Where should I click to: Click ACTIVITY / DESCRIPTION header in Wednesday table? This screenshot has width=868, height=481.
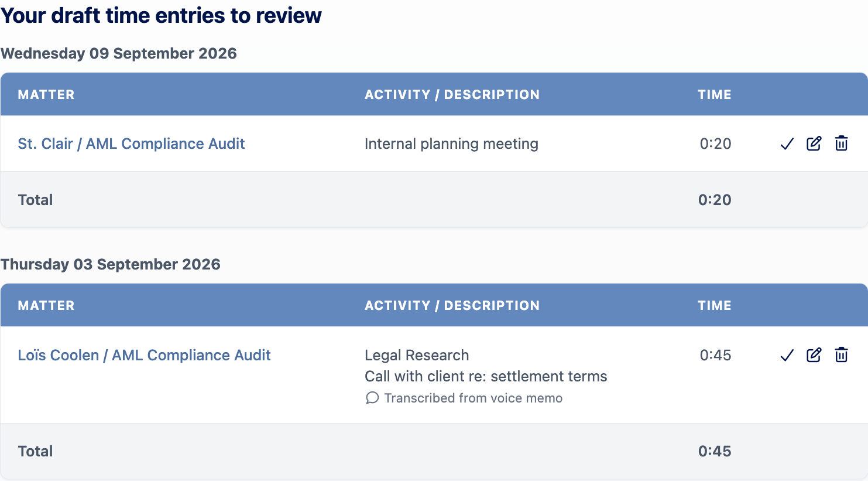coord(452,94)
